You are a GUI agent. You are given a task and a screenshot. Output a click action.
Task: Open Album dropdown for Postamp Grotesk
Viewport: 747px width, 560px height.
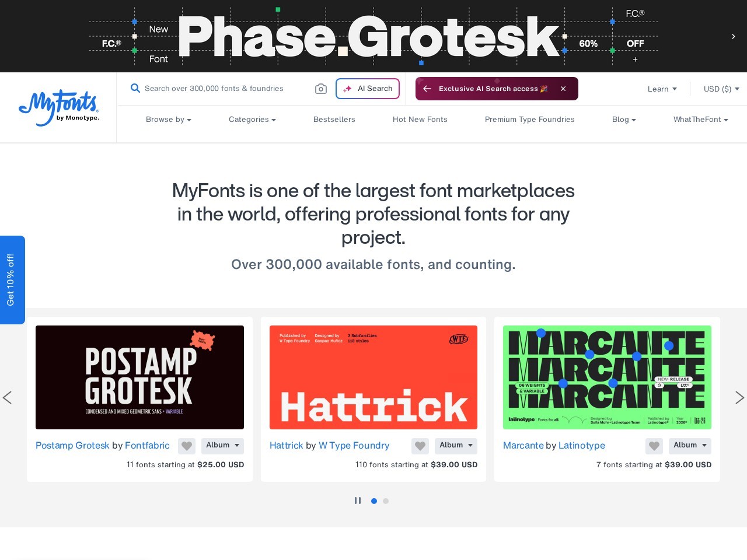tap(222, 446)
